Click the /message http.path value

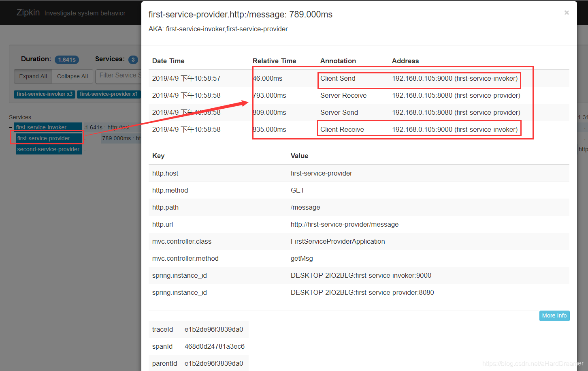[305, 207]
